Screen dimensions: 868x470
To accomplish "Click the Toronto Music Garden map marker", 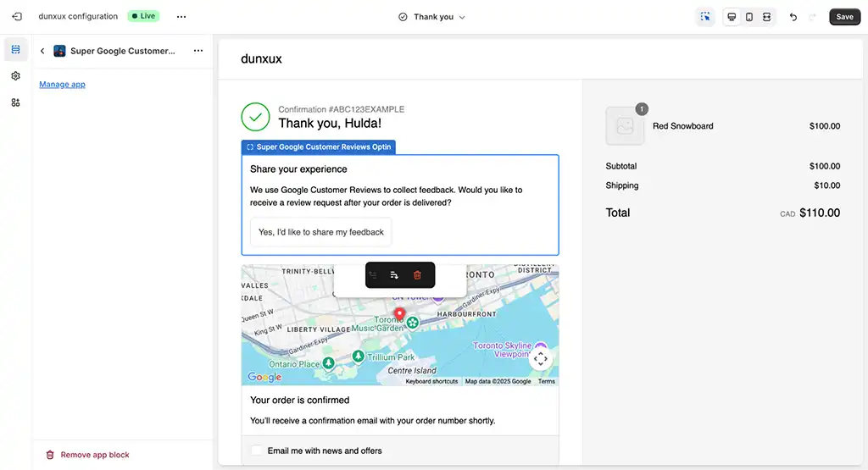I will pyautogui.click(x=413, y=323).
